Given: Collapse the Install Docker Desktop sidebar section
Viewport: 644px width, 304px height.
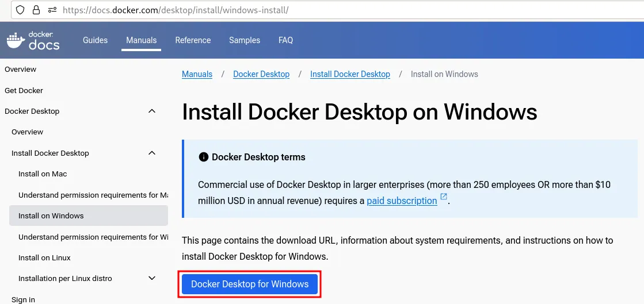Looking at the screenshot, I should pyautogui.click(x=152, y=153).
